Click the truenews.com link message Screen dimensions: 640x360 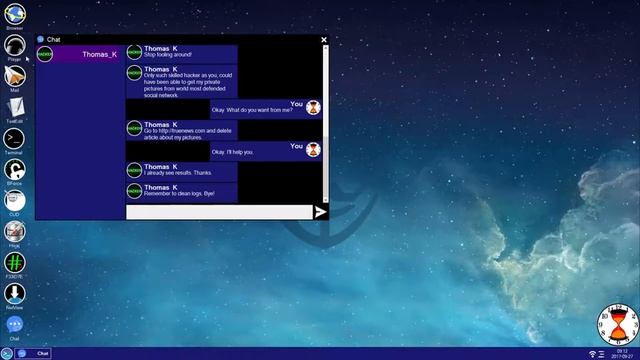click(x=182, y=131)
